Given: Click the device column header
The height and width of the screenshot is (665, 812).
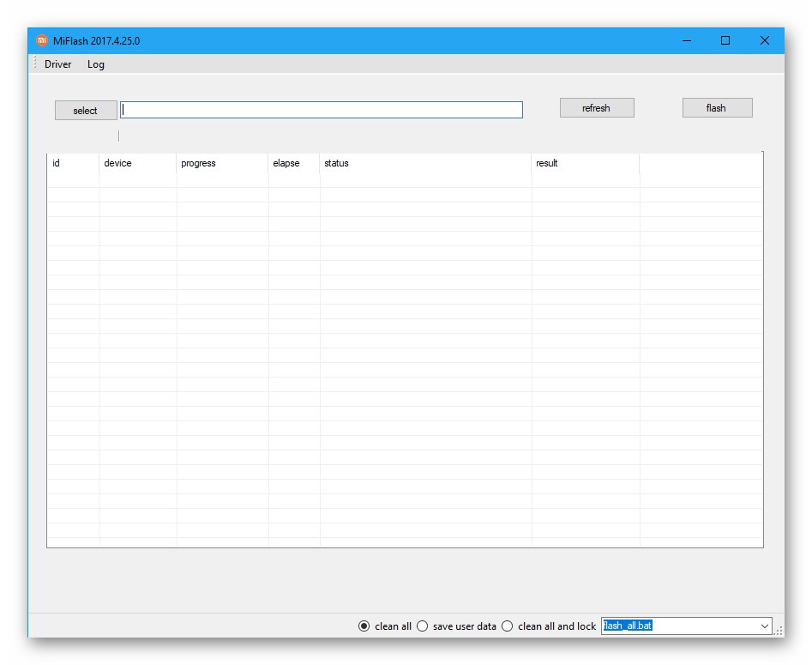Looking at the screenshot, I should pos(138,163).
